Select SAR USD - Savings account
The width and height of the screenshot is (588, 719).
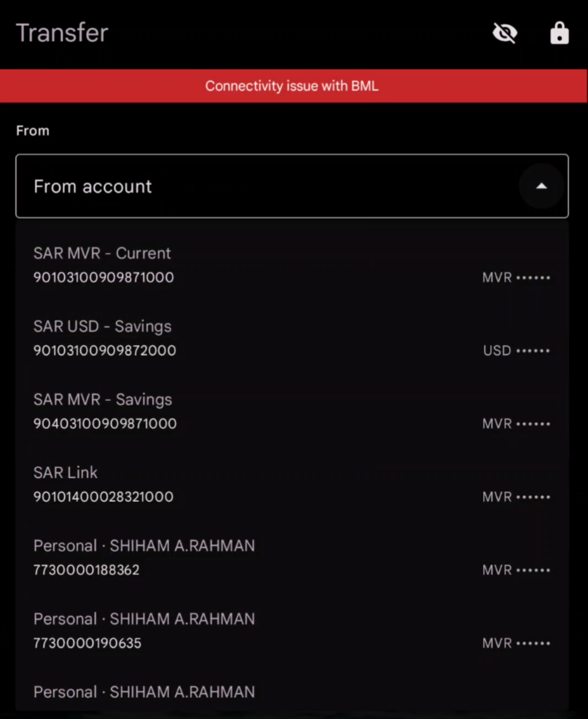pos(292,338)
